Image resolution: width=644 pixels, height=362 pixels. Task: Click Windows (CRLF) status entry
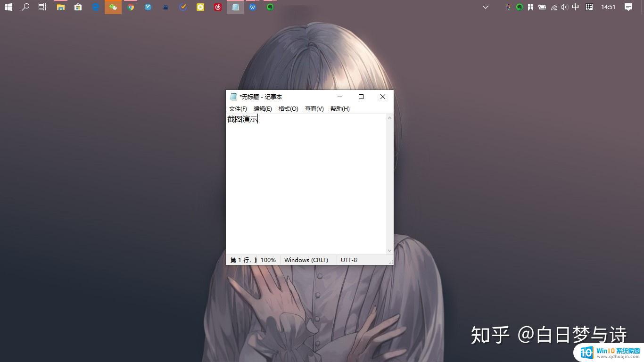(x=306, y=260)
